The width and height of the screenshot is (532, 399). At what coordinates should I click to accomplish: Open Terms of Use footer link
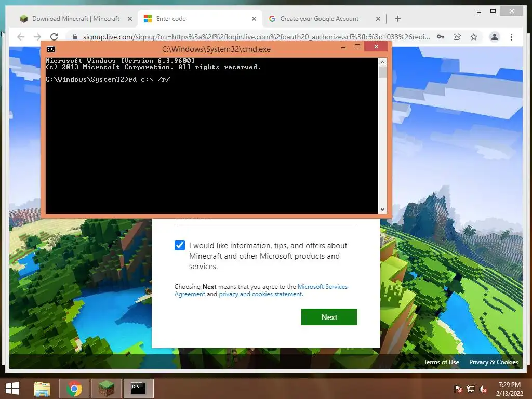pos(441,362)
